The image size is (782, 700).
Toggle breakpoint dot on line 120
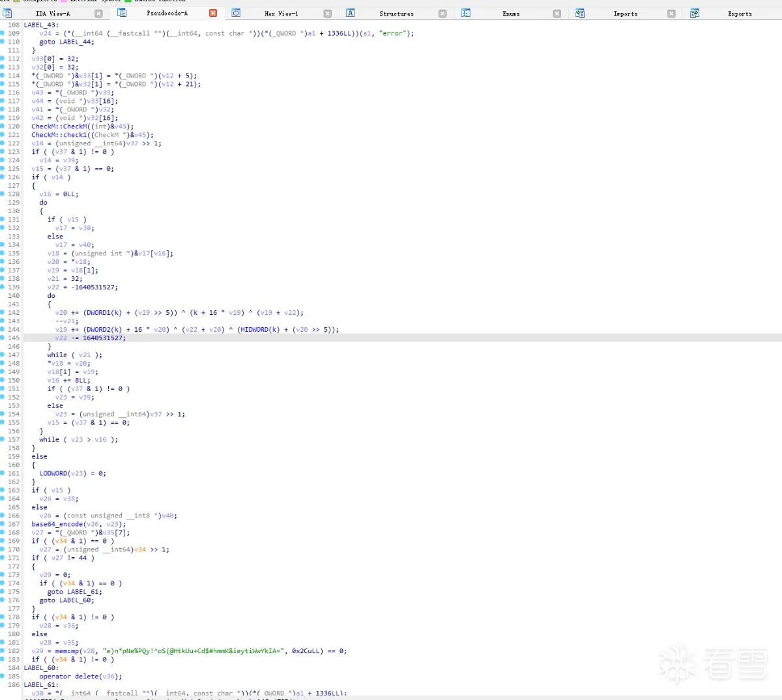pos(3,126)
